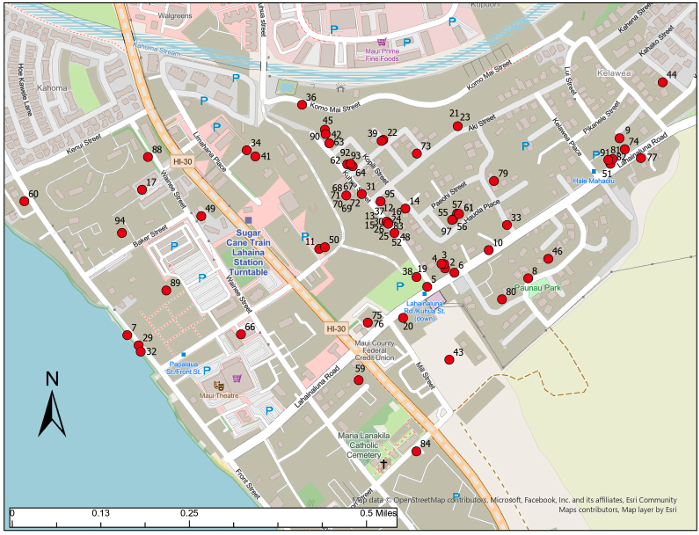Screen dimensions: 699x535
Task: Select red marker number 36
Action: pos(302,105)
